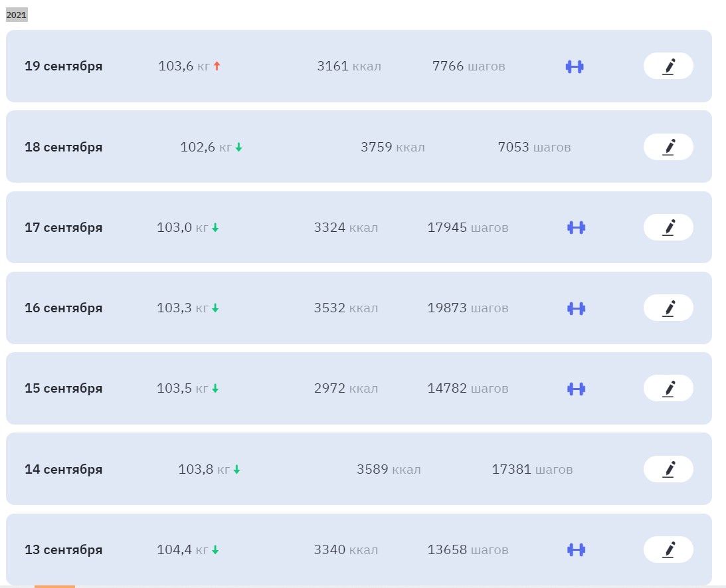Viewport: 726px width, 588px height.
Task: Click dumbbell icon on 19 сентября row
Action: coord(575,66)
